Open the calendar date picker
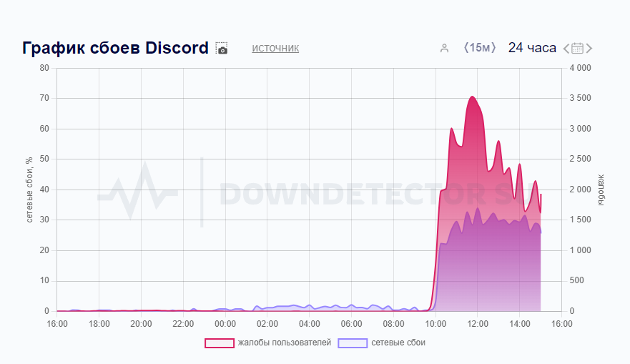 click(x=577, y=48)
